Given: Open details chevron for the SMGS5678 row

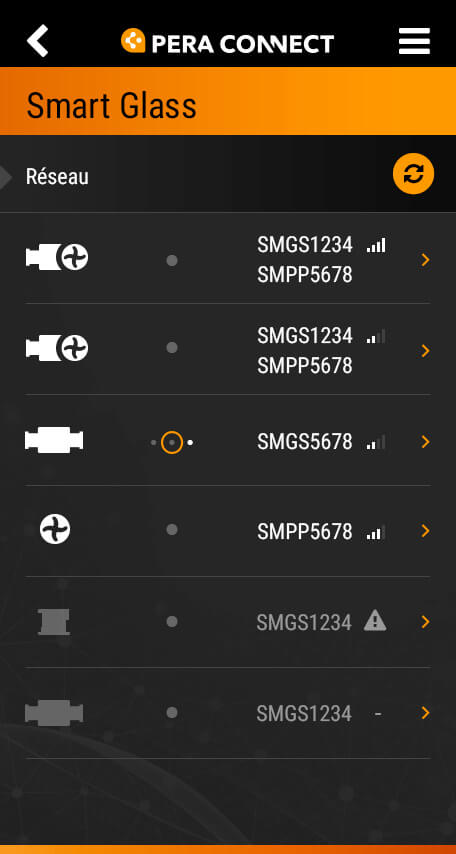Looking at the screenshot, I should pos(425,442).
